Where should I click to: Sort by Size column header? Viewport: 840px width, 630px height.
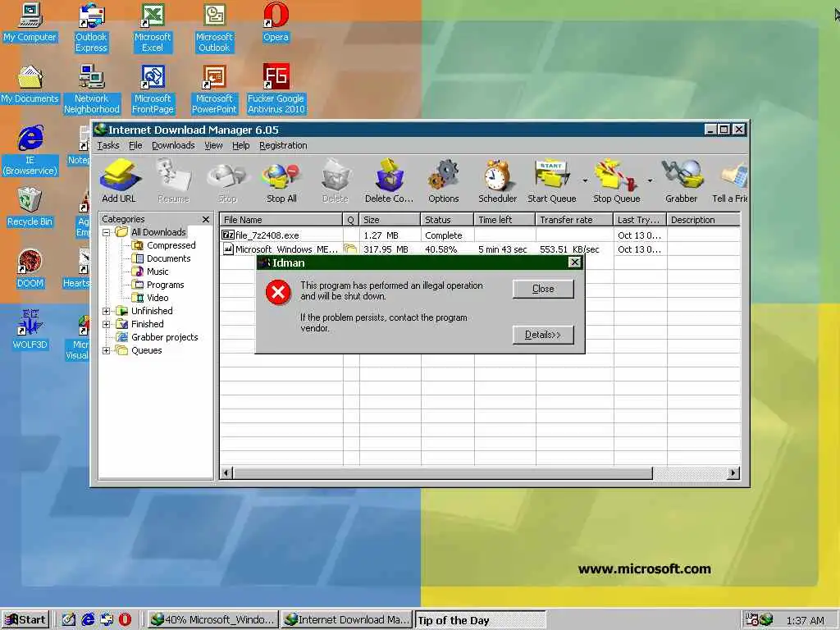[390, 220]
